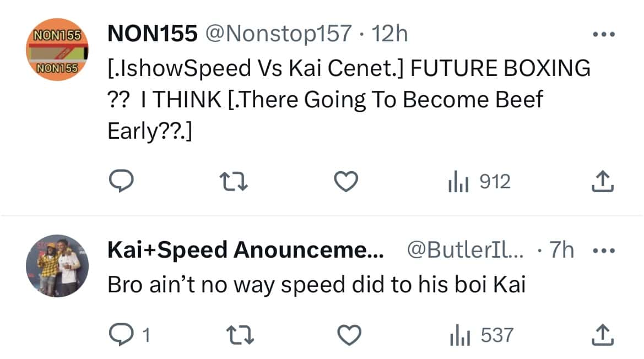Image resolution: width=644 pixels, height=359 pixels.
Task: Open the @Nonstop157 handle link
Action: coord(278,34)
